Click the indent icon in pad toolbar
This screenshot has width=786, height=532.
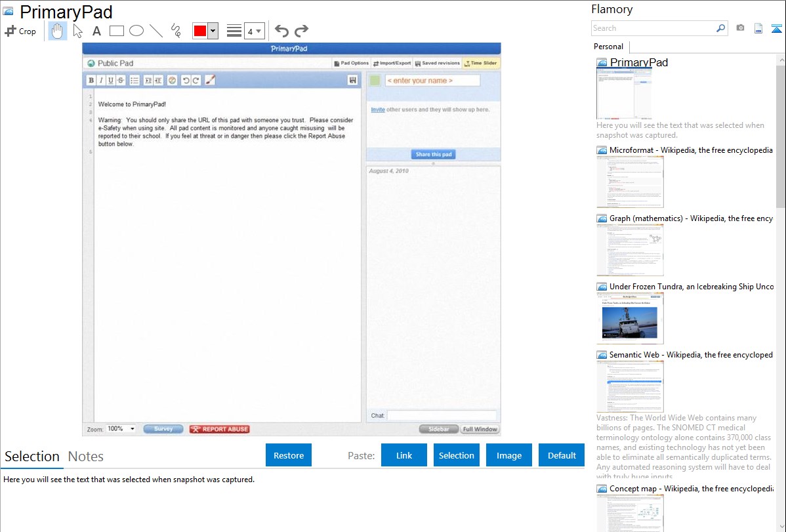pos(148,80)
